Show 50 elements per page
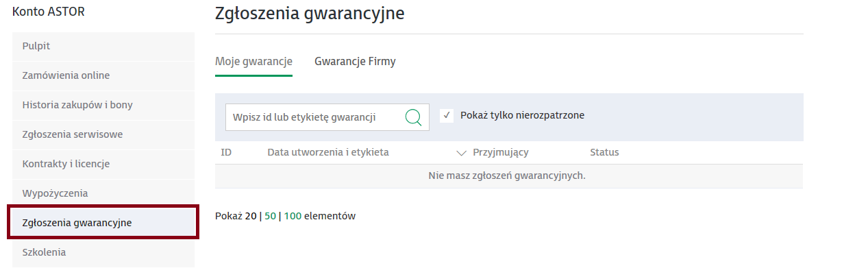Viewport: 868px width, 279px height. pos(270,216)
